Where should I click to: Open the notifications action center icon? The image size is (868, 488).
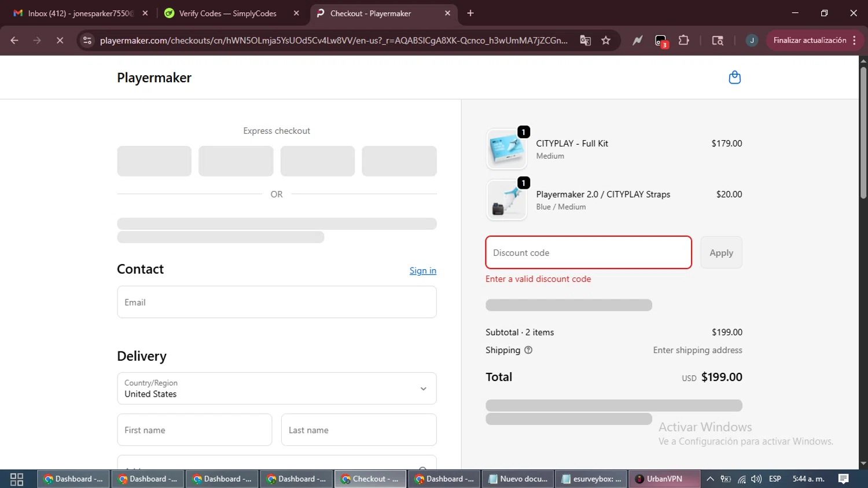coord(844,479)
